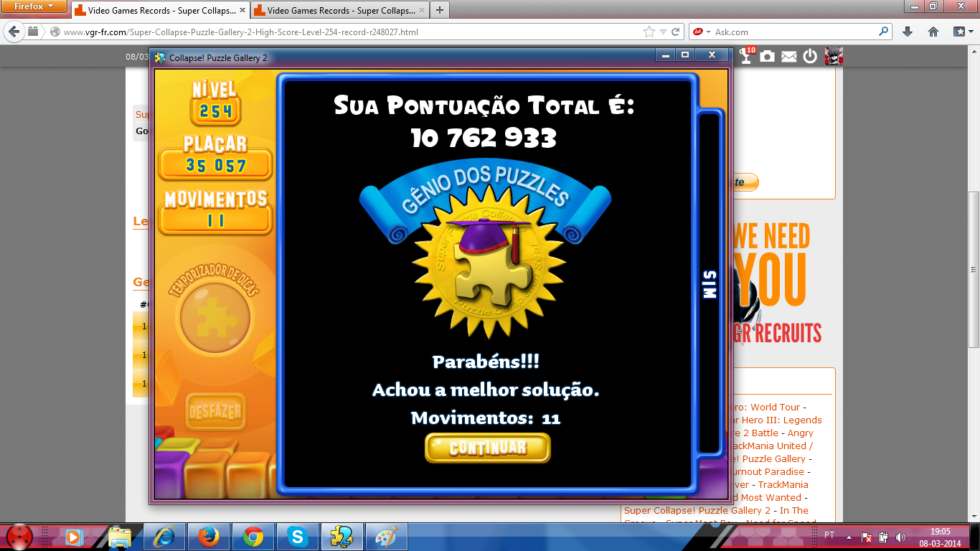The height and width of the screenshot is (551, 980).
Task: Reload the page with the refresh icon
Action: tap(675, 32)
